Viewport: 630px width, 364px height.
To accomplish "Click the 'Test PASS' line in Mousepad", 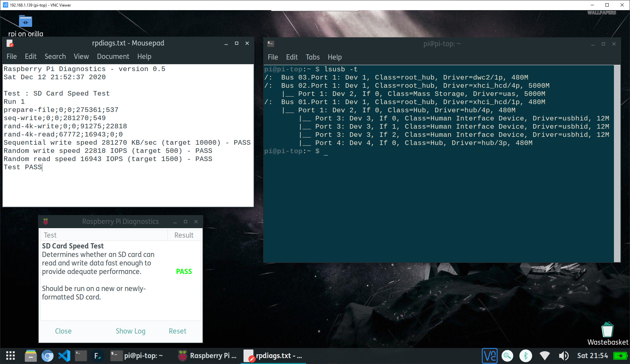I will [x=23, y=167].
